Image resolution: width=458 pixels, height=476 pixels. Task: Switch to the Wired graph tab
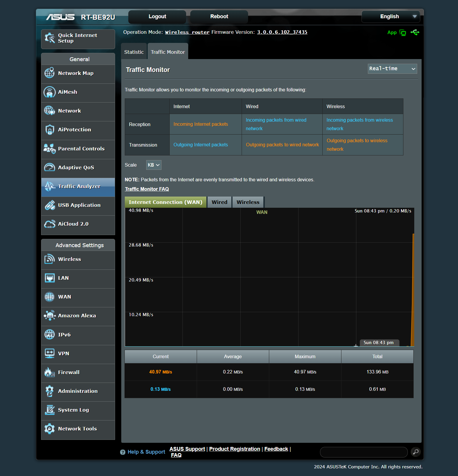[220, 202]
